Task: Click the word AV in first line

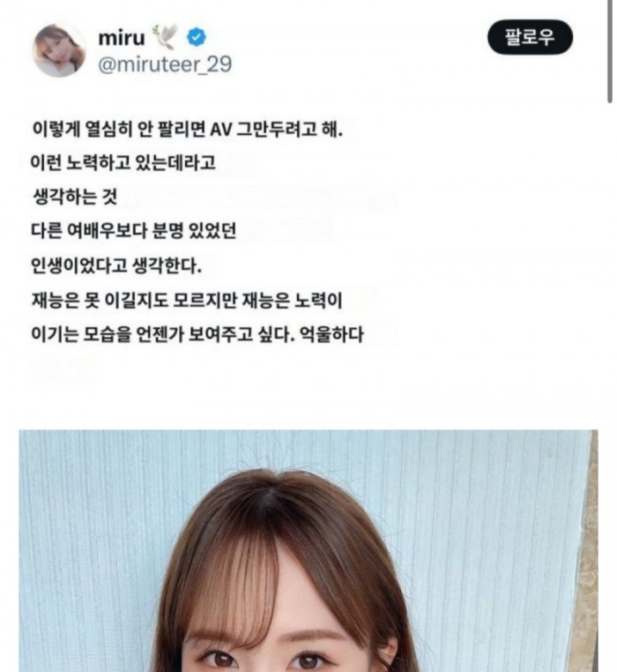Action: click(220, 130)
